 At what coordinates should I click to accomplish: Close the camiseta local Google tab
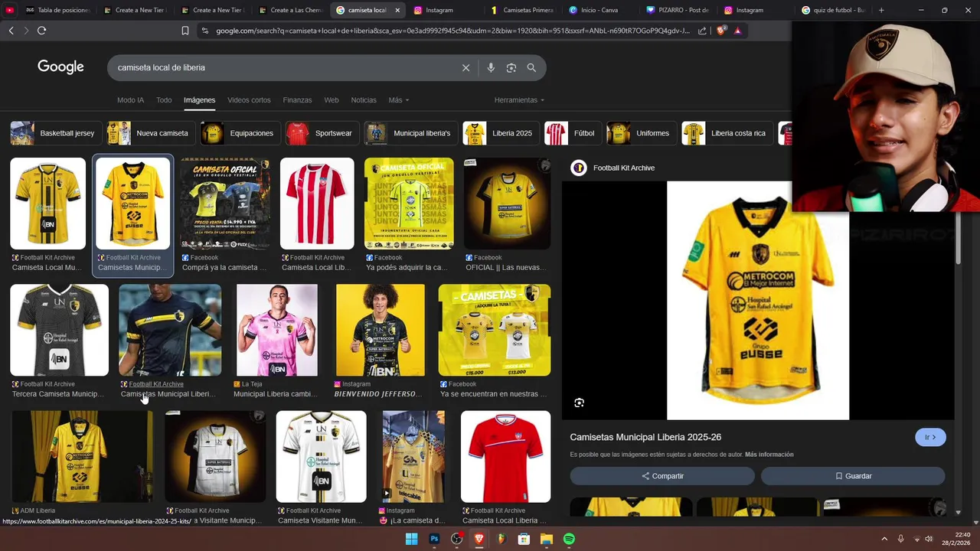(x=397, y=10)
